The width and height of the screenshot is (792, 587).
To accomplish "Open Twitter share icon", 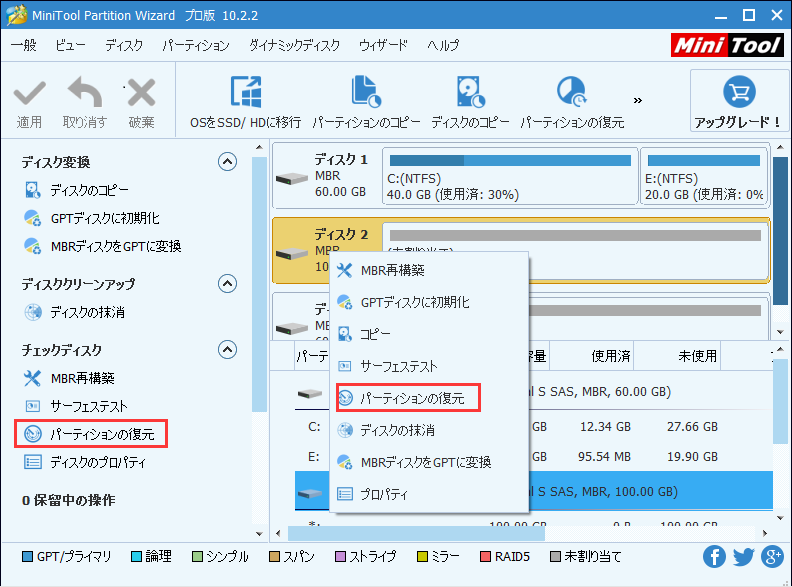I will (x=744, y=557).
